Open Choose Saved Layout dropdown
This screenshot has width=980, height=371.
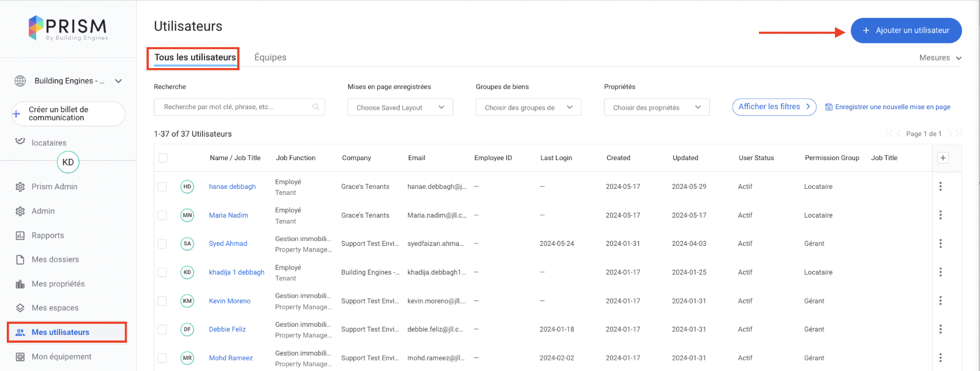pyautogui.click(x=400, y=107)
